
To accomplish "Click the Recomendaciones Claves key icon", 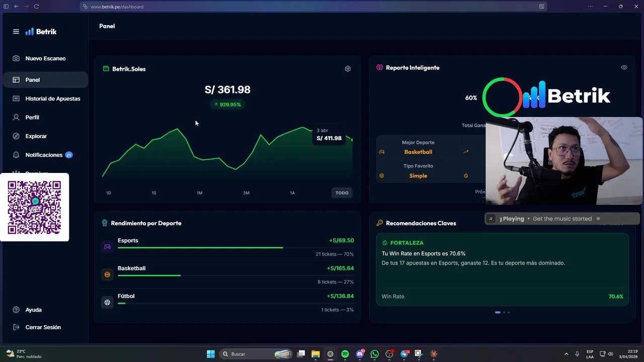I will [x=380, y=223].
